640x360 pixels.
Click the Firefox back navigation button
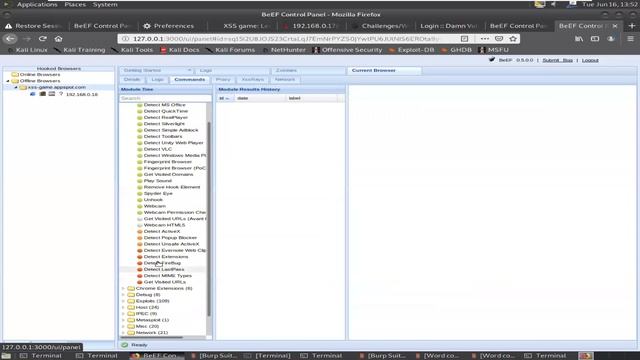[x=11, y=38]
